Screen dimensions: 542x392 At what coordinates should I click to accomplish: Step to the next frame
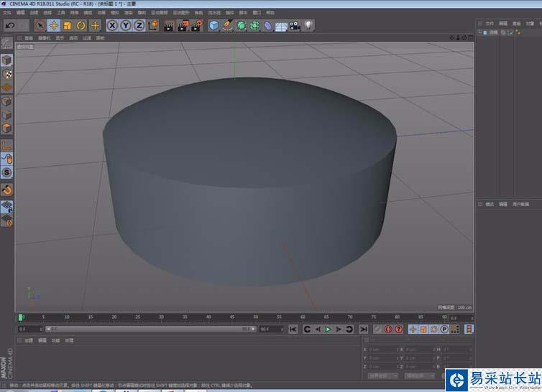coord(339,330)
